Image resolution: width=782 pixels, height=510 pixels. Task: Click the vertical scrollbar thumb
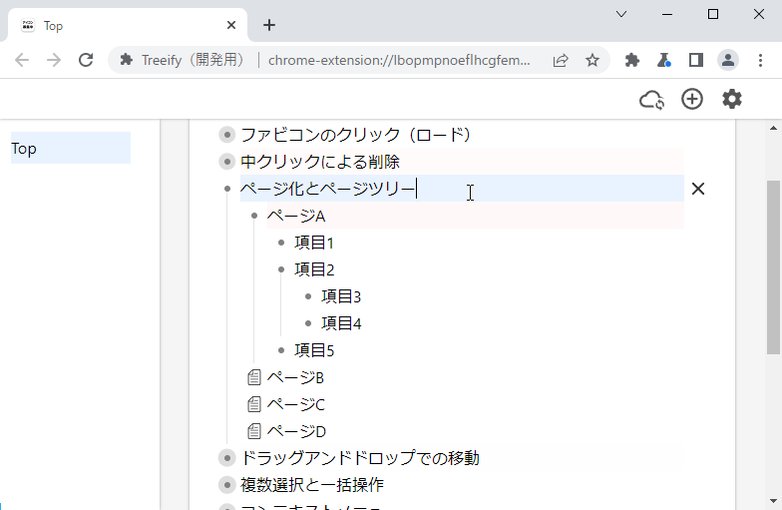pos(773,268)
